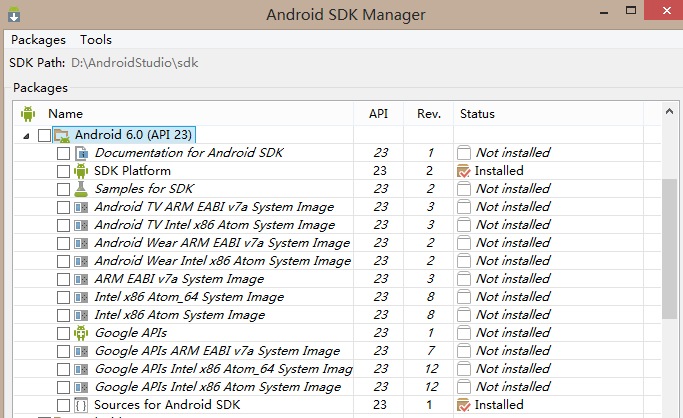Open the Tools menu

96,40
